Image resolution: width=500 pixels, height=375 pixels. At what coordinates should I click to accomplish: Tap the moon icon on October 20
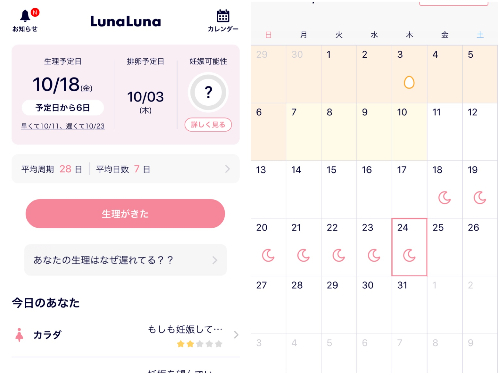[x=268, y=256]
